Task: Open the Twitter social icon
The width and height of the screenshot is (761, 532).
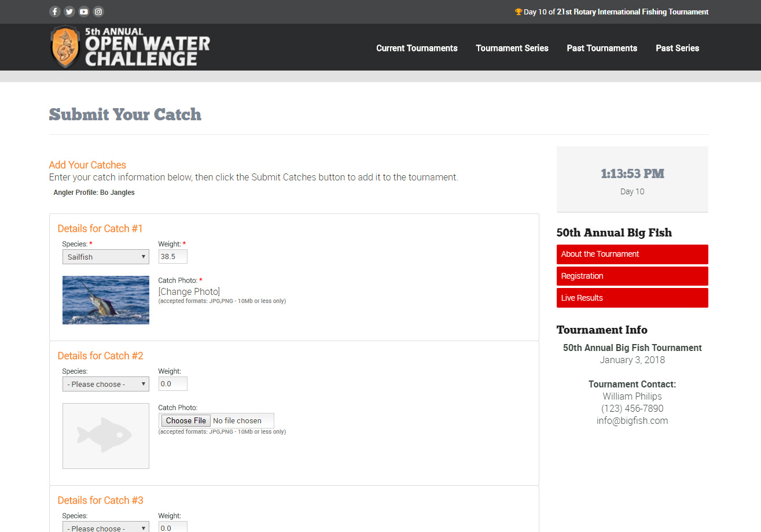Action: [x=69, y=12]
